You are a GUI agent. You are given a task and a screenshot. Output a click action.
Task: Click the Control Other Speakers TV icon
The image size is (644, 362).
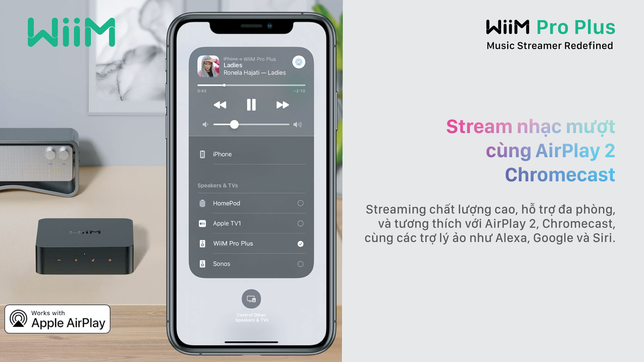pos(251,299)
